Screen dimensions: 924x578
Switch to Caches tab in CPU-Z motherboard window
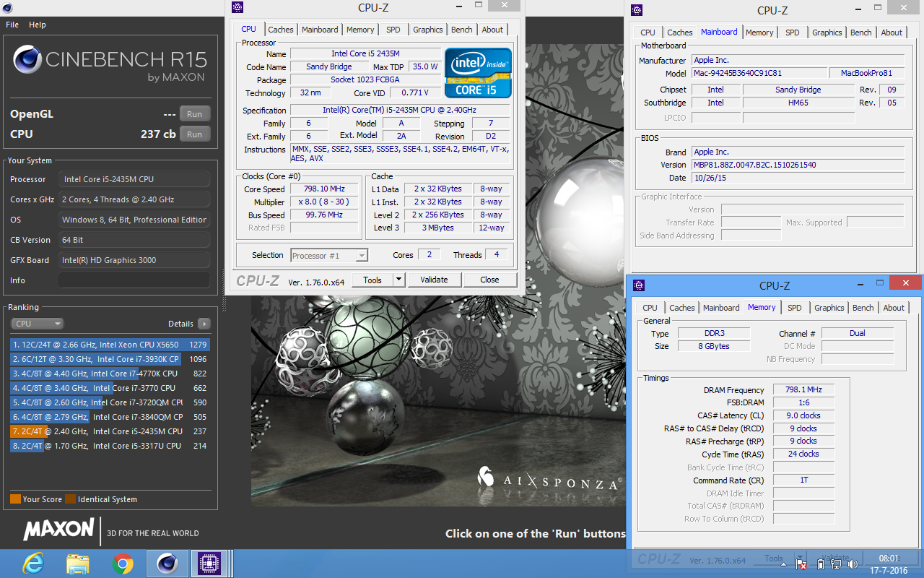679,33
